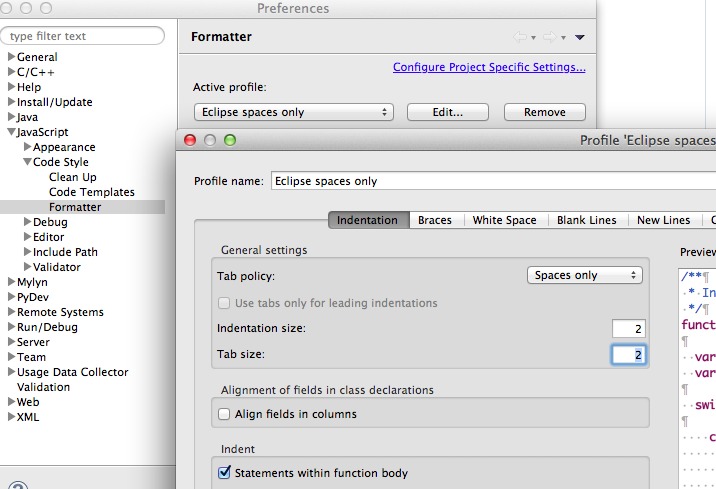
Task: Open the Formatter view menu triangle
Action: click(x=580, y=37)
